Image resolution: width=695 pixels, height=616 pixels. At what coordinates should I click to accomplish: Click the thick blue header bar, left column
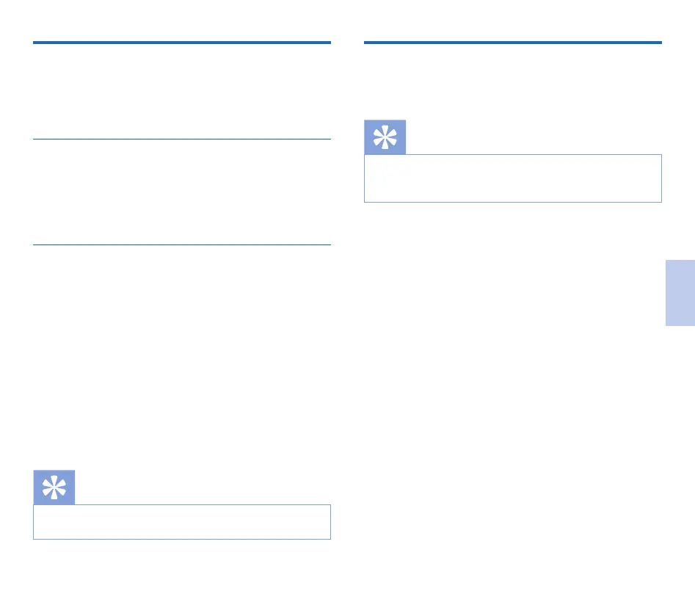coord(182,43)
